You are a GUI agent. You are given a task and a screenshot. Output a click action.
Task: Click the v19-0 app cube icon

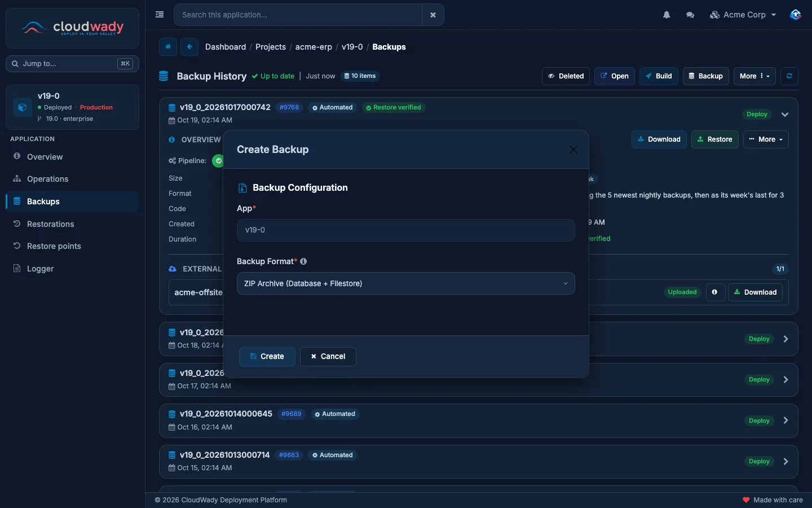pyautogui.click(x=23, y=107)
